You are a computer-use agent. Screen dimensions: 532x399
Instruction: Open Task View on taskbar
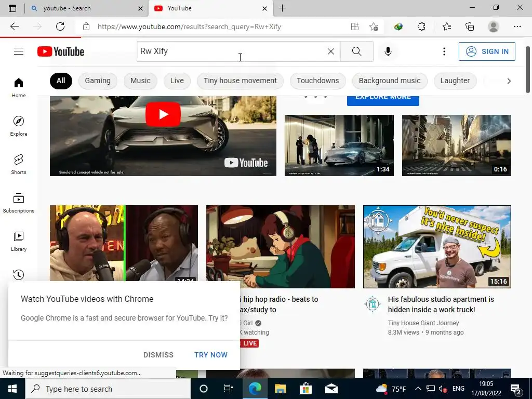[229, 389]
